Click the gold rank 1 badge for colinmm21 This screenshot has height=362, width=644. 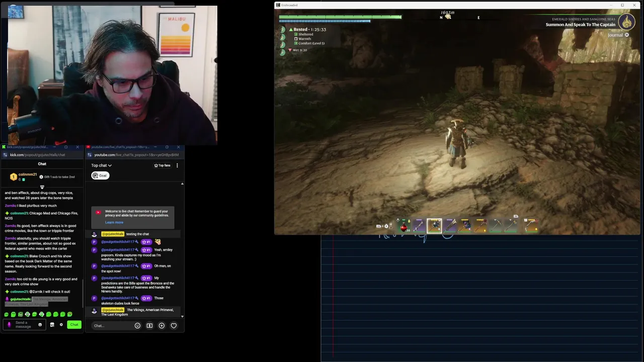click(x=14, y=177)
